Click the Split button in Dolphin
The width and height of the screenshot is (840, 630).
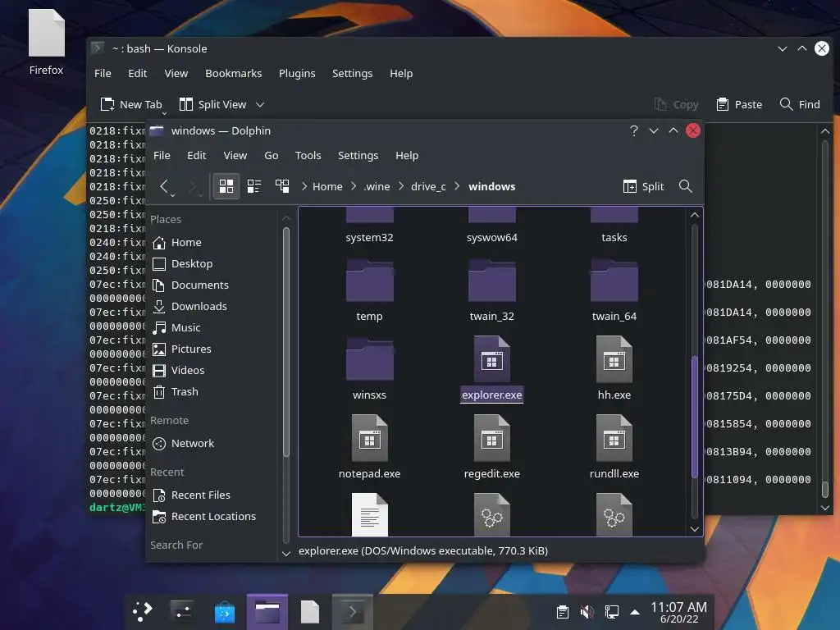[x=643, y=186]
